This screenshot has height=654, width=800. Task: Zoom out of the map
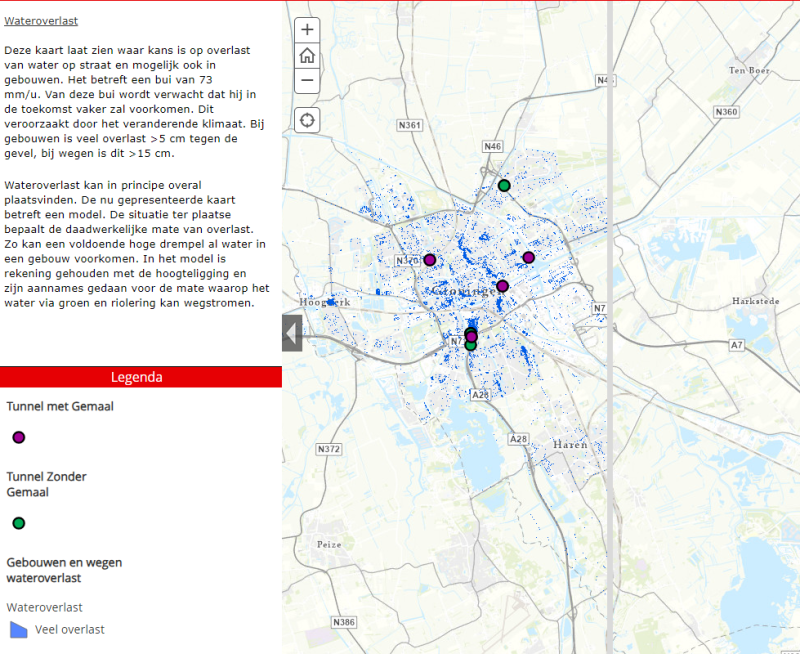[307, 81]
